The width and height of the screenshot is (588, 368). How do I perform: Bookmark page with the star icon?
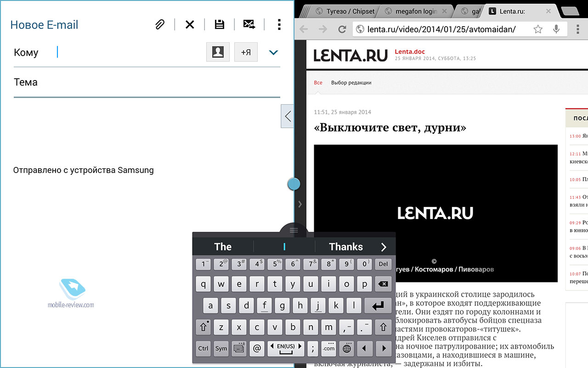pos(538,29)
